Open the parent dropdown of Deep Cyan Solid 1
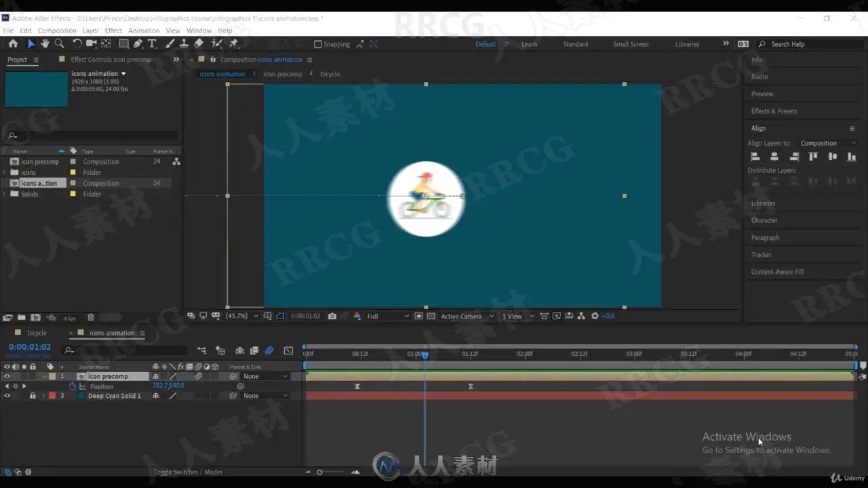The image size is (868, 488). [x=265, y=396]
